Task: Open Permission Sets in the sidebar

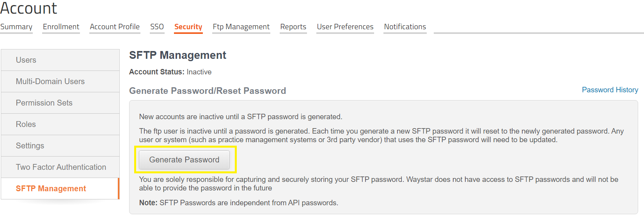Action: point(44,103)
